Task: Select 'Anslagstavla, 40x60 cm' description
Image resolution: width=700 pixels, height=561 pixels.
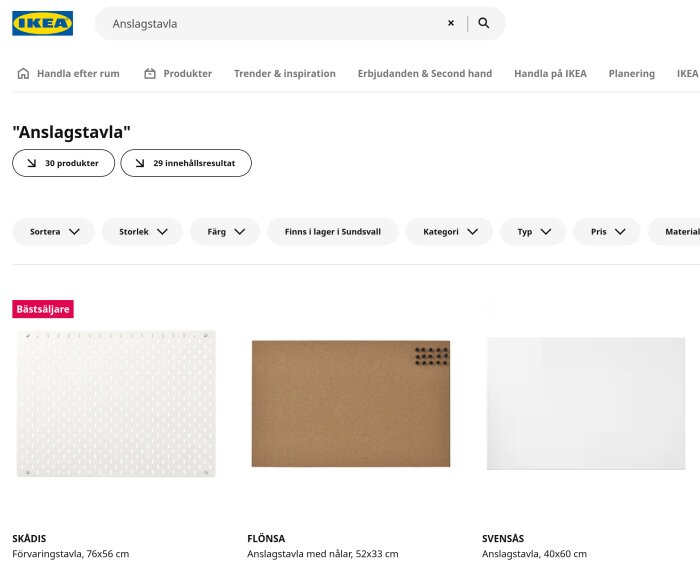Action: point(534,554)
